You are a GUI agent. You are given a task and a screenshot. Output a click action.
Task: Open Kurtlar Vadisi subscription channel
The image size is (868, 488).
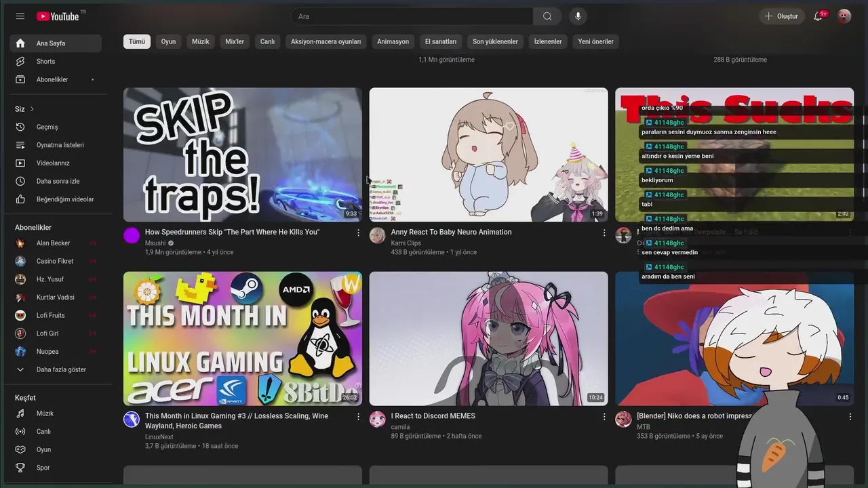point(56,298)
